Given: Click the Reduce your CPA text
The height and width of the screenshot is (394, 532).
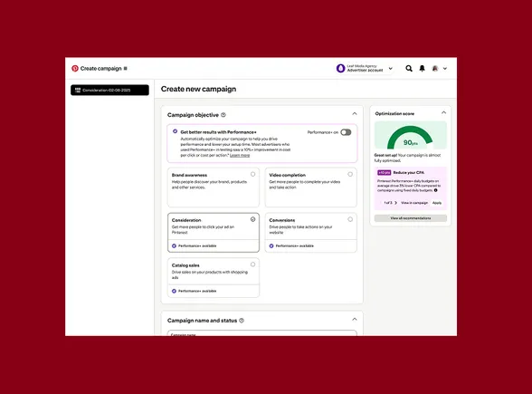Looking at the screenshot, I should click(409, 172).
